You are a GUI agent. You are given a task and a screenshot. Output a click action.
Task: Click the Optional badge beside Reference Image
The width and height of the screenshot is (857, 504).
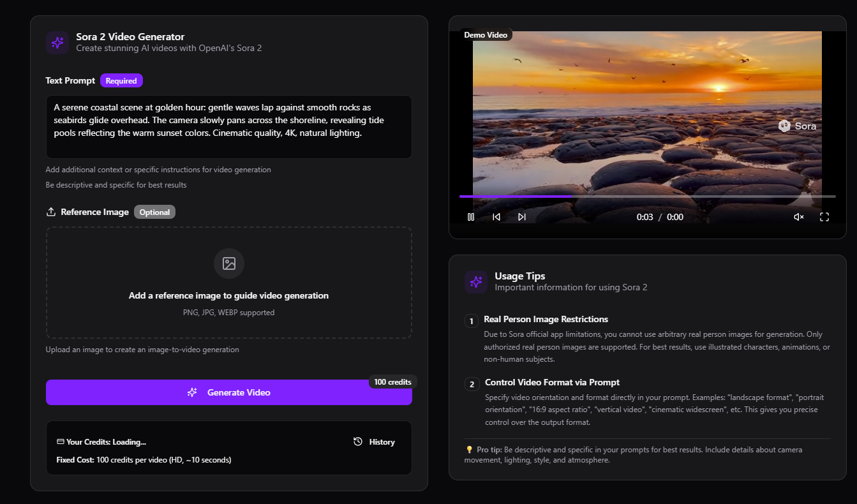[154, 212]
